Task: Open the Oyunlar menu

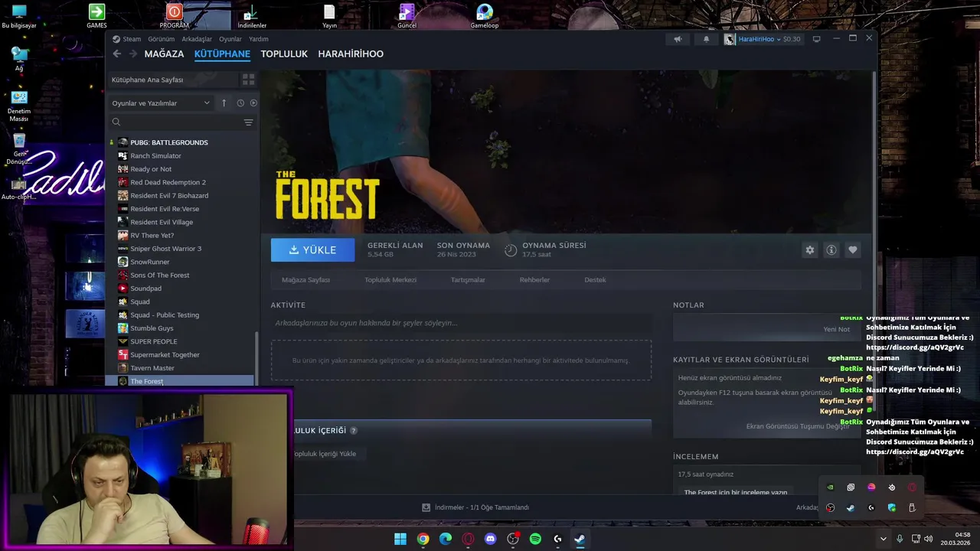Action: pos(230,39)
